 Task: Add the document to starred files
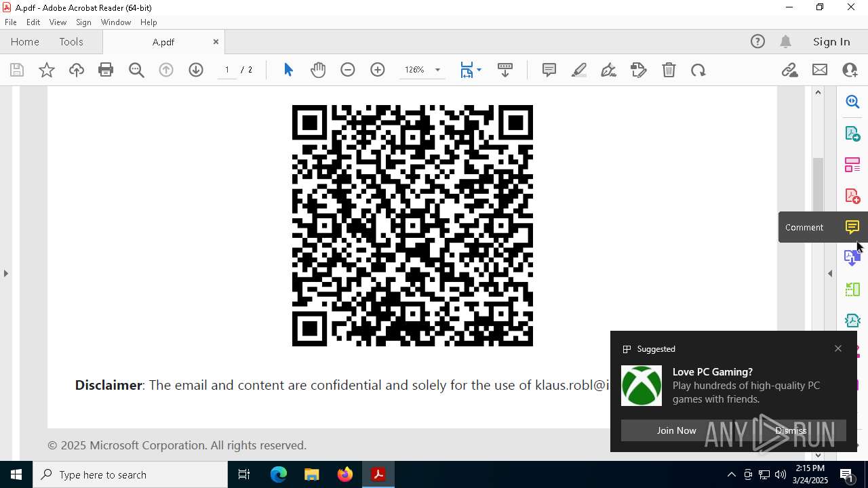(47, 70)
